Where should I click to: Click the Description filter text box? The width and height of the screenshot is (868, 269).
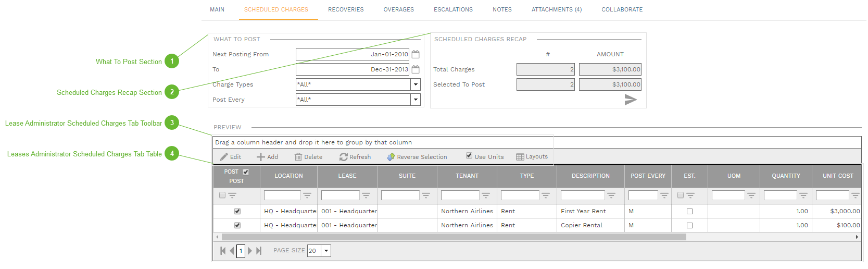click(583, 195)
